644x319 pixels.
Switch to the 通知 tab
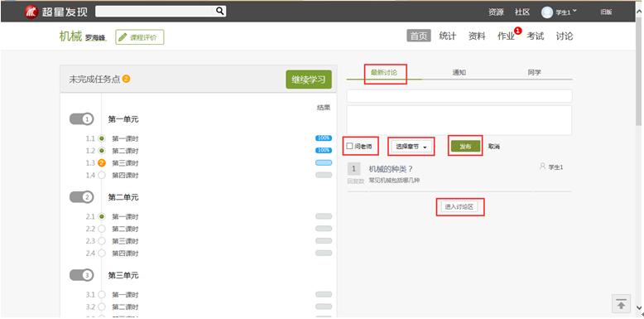(x=459, y=73)
